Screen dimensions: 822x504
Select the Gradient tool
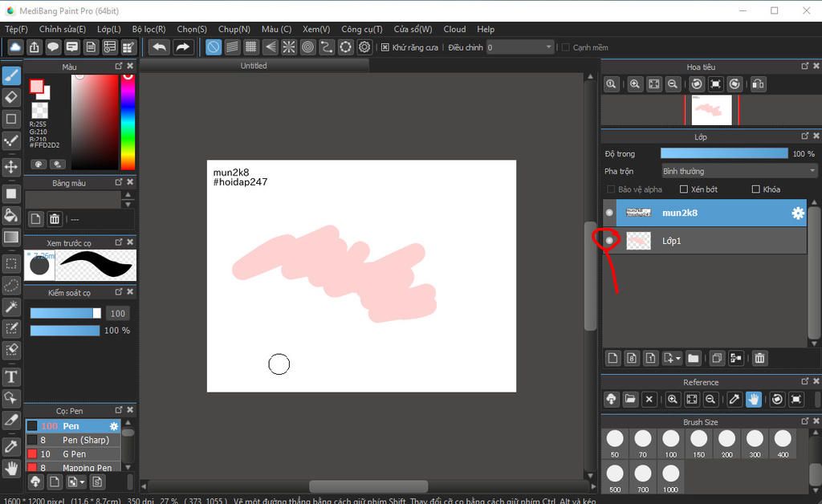pyautogui.click(x=11, y=238)
